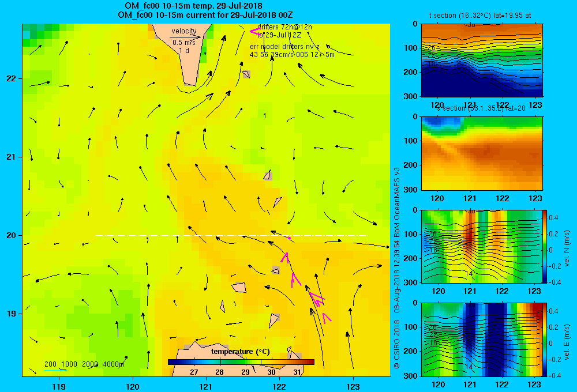Click the '200 1000 2000 4000m' depth legend
The image size is (577, 392).
(x=84, y=364)
